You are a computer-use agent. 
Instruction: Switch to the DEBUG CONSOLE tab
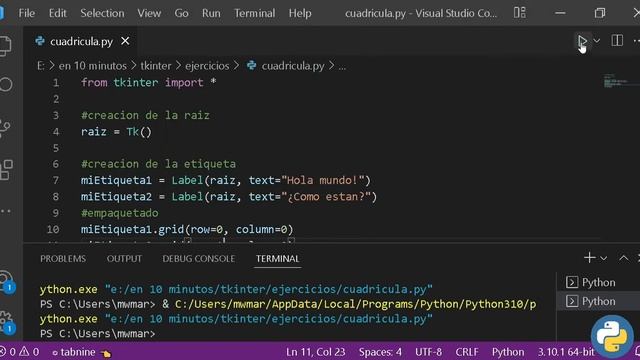coord(198,258)
